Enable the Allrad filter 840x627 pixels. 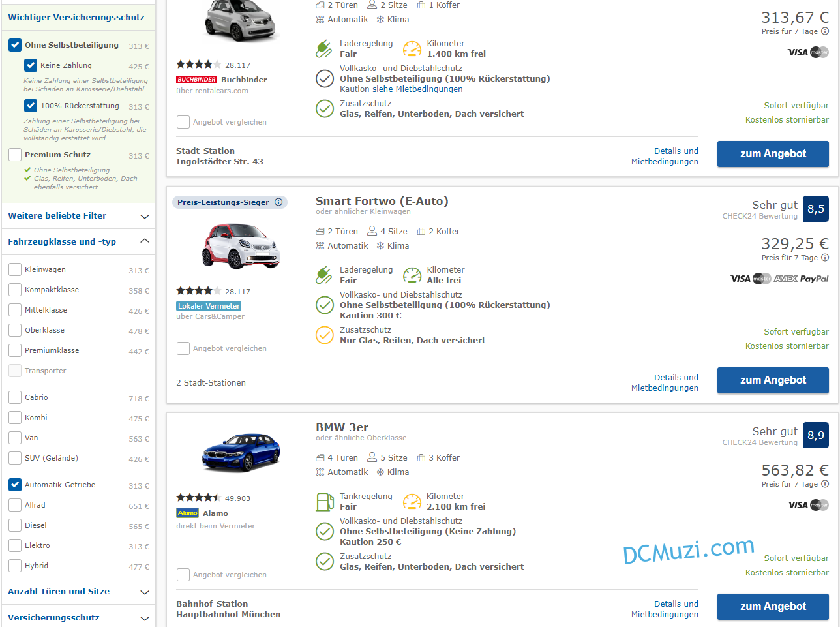point(15,505)
